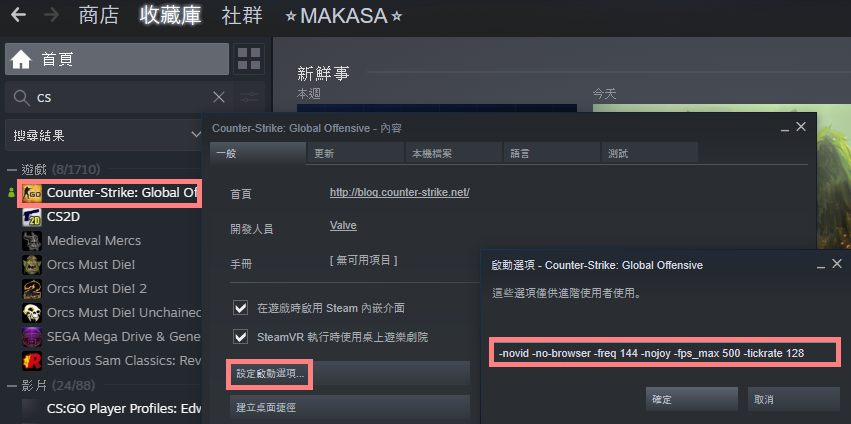Click the 設定啟動選項 button

coord(270,374)
